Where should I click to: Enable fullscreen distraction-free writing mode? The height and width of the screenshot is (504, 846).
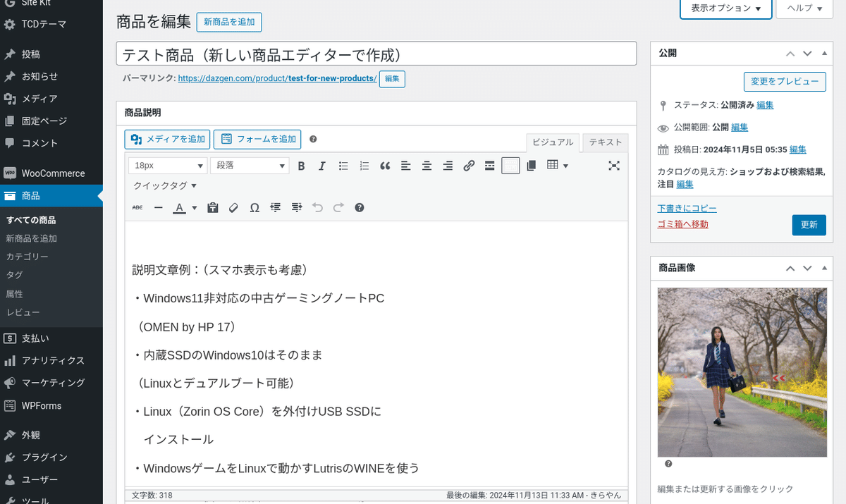click(614, 166)
